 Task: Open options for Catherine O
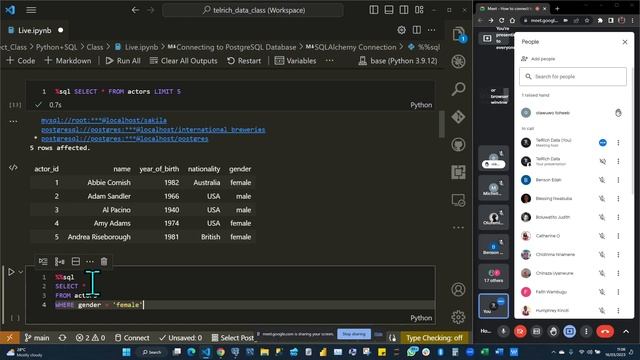618,236
